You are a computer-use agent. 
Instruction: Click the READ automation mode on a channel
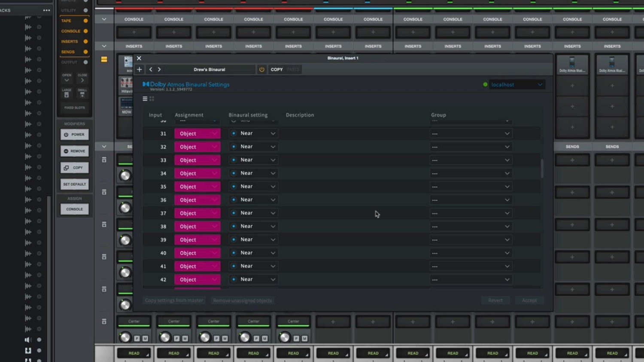(x=134, y=353)
